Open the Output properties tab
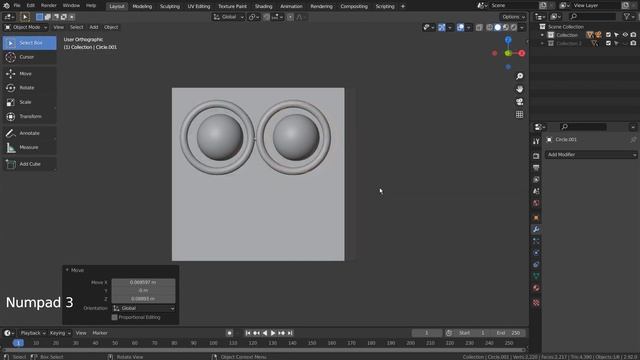Screen dimensions: 640x360 tap(536, 168)
